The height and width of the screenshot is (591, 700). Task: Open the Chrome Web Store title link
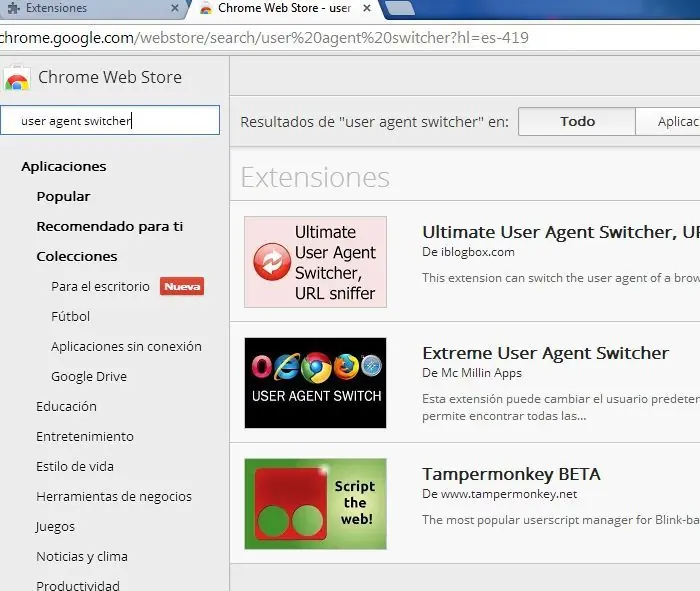click(x=110, y=77)
